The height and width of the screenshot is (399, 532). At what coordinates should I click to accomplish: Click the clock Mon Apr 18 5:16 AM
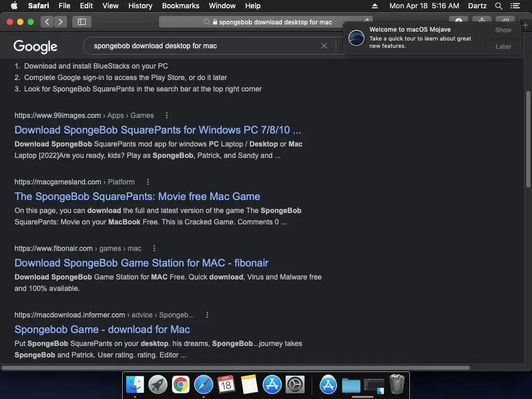pyautogui.click(x=424, y=6)
